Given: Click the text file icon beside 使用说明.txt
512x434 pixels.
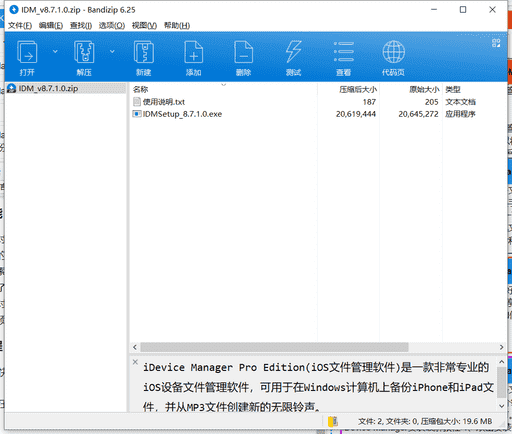Looking at the screenshot, I should tap(137, 102).
